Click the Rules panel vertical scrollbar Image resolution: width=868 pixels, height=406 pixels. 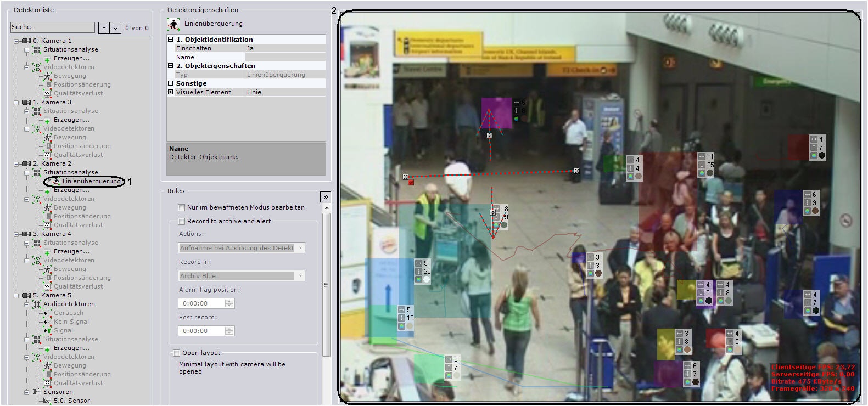(x=326, y=284)
